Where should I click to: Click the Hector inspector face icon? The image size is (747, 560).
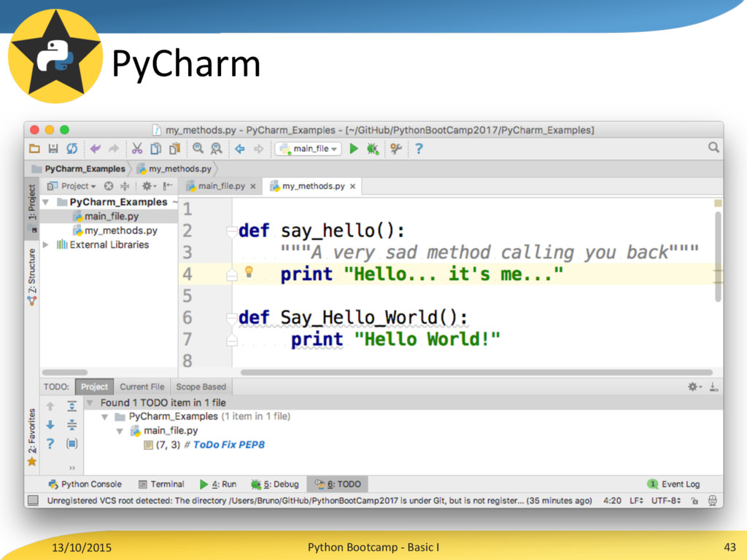(712, 500)
